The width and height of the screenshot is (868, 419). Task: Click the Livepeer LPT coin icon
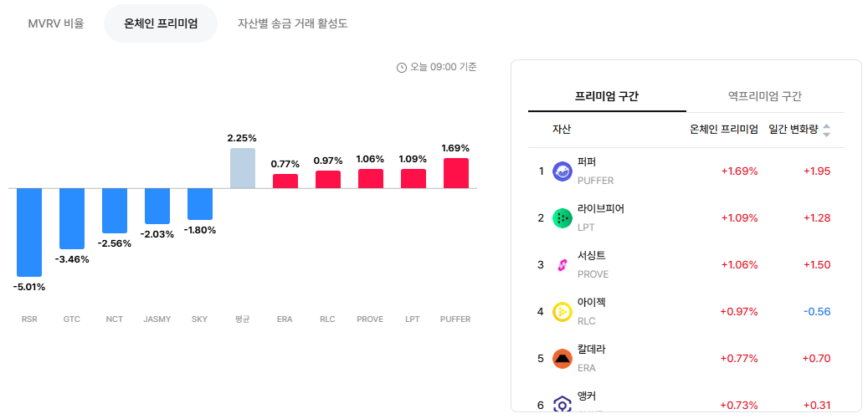tap(562, 218)
